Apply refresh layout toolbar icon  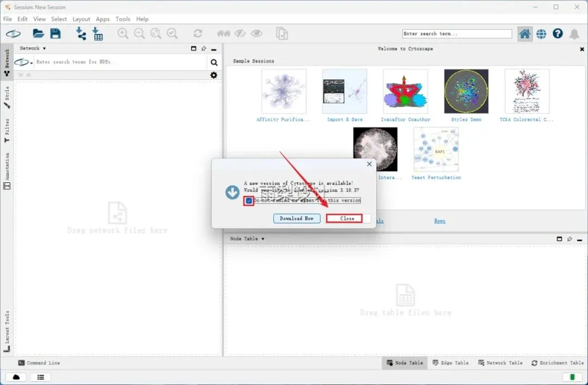pos(198,34)
